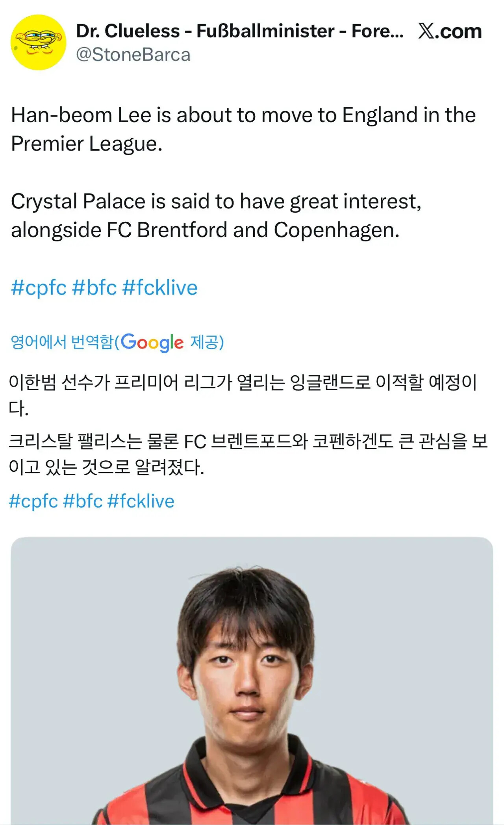Click #fcklive hashtag under the Korean translation
504x825 pixels.
pyautogui.click(x=141, y=501)
